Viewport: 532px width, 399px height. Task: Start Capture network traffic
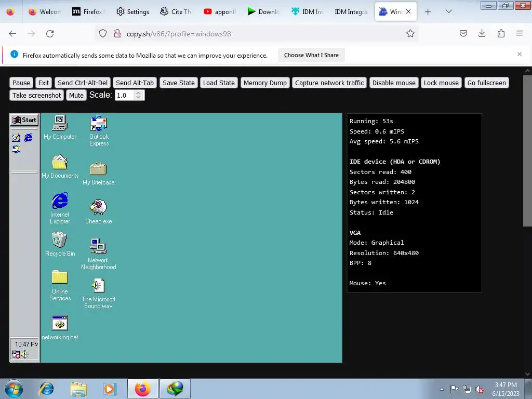(329, 83)
